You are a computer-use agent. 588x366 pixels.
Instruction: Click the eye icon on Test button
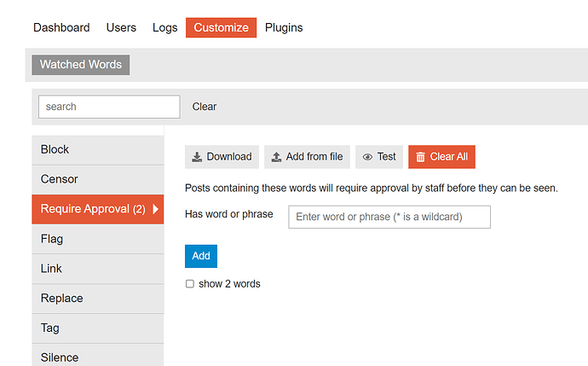pos(367,157)
